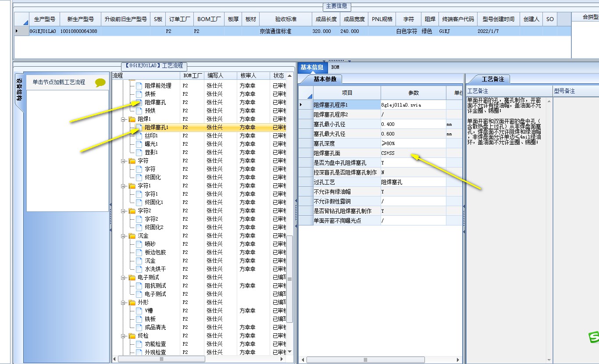Click main info grid corner selector icon
Screen dimensions: 599x364
pos(25,22)
